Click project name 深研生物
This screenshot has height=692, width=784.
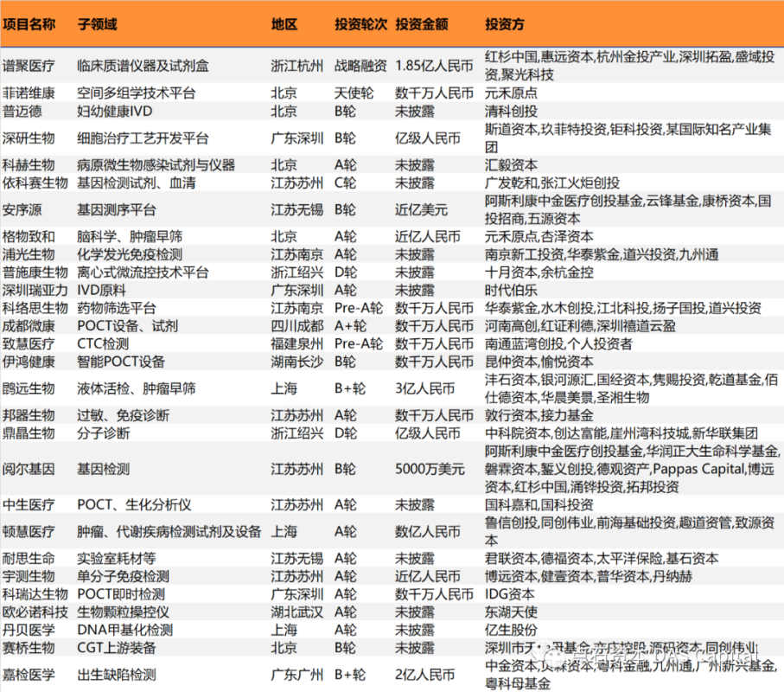[29, 138]
